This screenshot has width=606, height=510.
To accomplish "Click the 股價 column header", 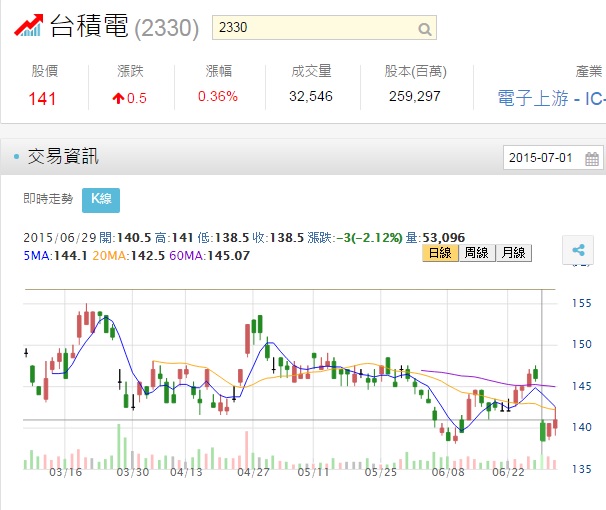I will (45, 71).
